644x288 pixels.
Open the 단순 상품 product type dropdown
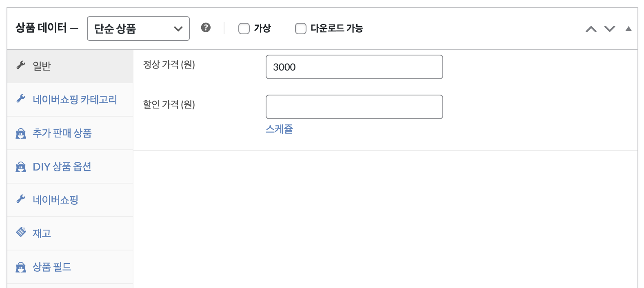[138, 29]
